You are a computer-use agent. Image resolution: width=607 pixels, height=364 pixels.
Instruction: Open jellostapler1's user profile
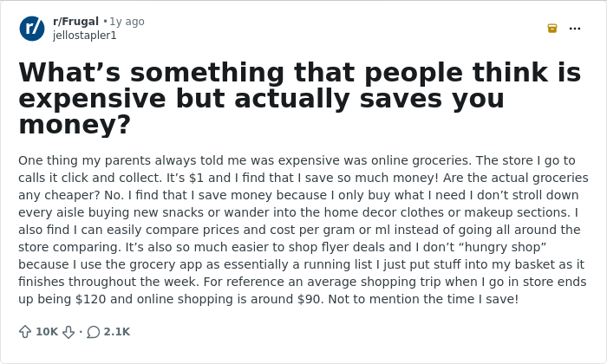tap(85, 36)
